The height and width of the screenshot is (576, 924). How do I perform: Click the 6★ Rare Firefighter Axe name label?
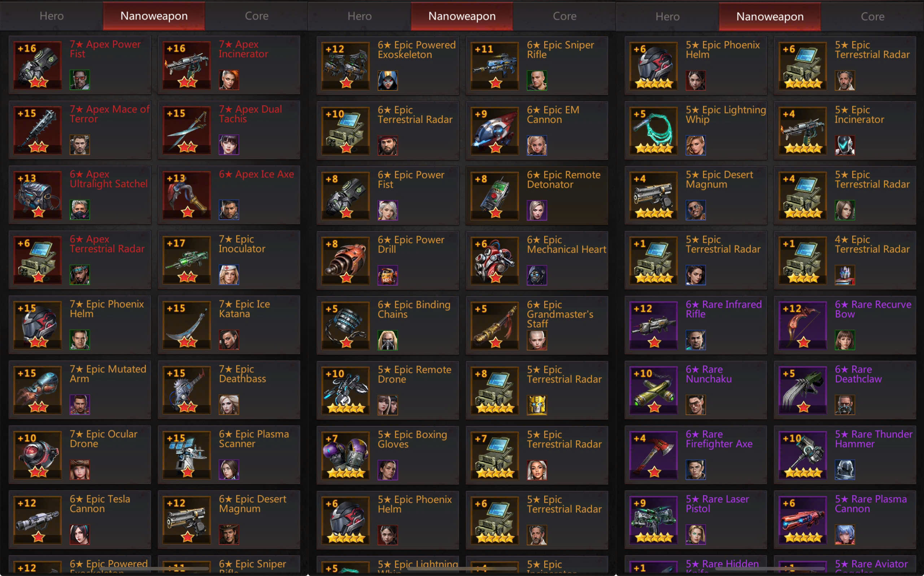[719, 439]
